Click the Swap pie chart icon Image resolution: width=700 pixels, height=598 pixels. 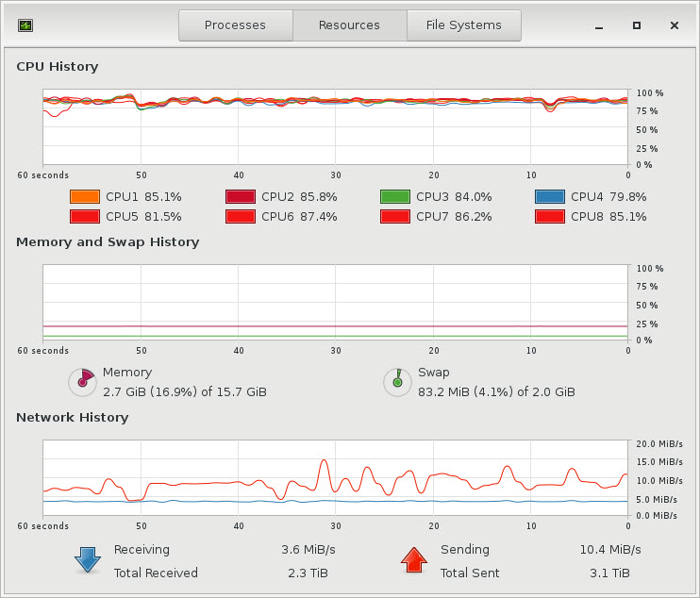pos(397,382)
